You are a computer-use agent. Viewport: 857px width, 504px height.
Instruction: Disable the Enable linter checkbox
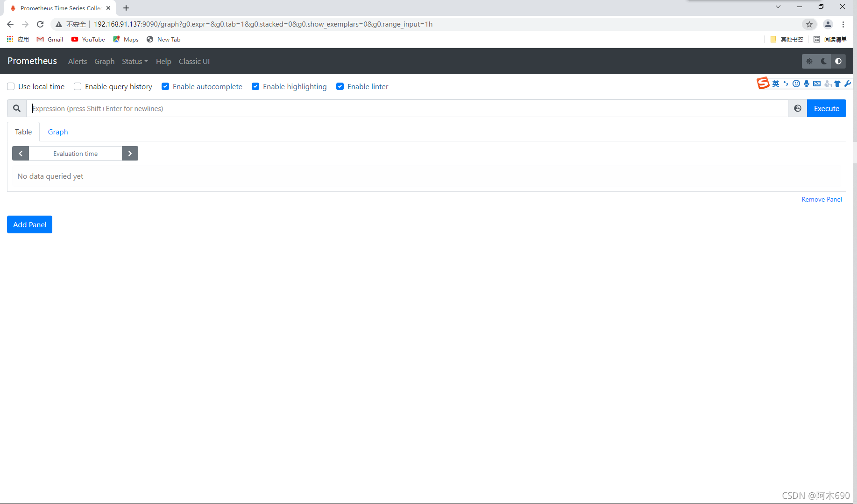(340, 86)
